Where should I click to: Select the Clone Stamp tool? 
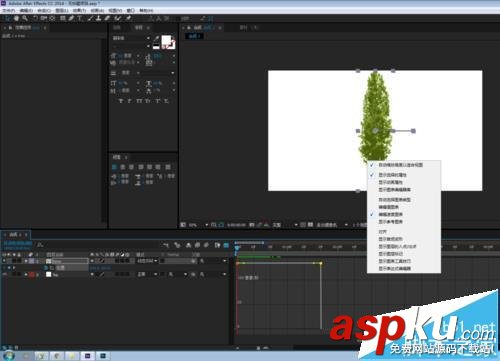[99, 18]
